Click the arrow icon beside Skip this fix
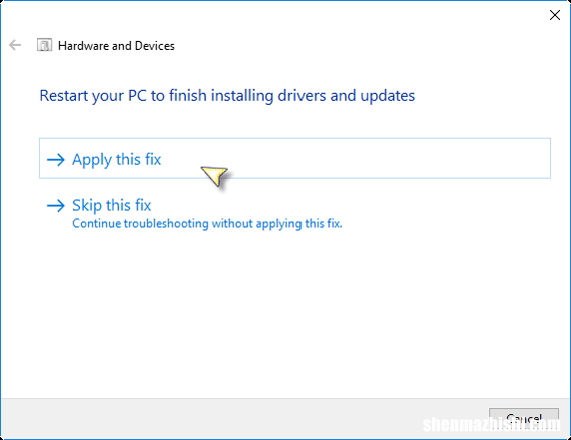This screenshot has width=571, height=440. click(56, 206)
